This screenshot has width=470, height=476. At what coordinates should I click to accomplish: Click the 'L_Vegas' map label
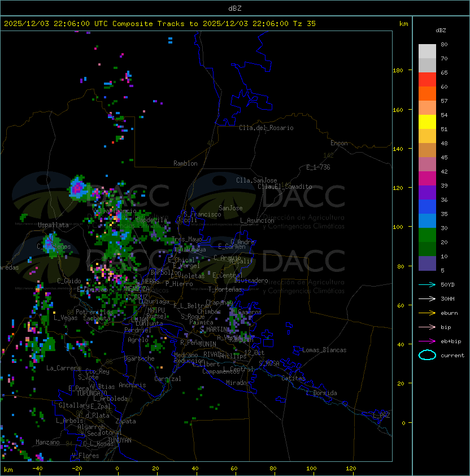point(66,318)
